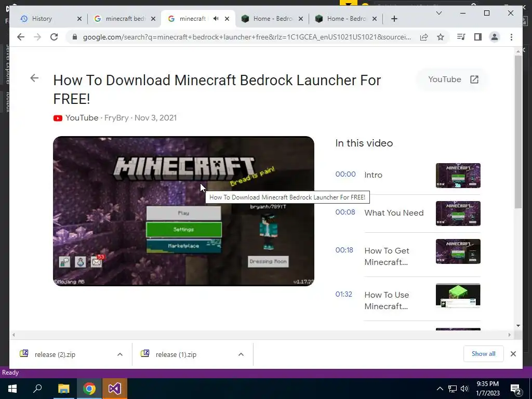532x399 pixels.
Task: Click the share page icon in the address bar
Action: (x=424, y=37)
